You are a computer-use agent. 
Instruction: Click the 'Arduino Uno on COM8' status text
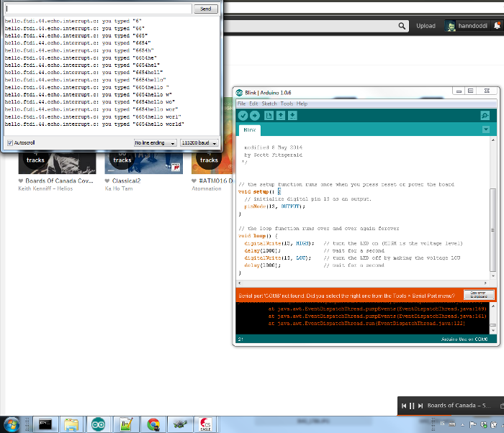[x=464, y=339]
